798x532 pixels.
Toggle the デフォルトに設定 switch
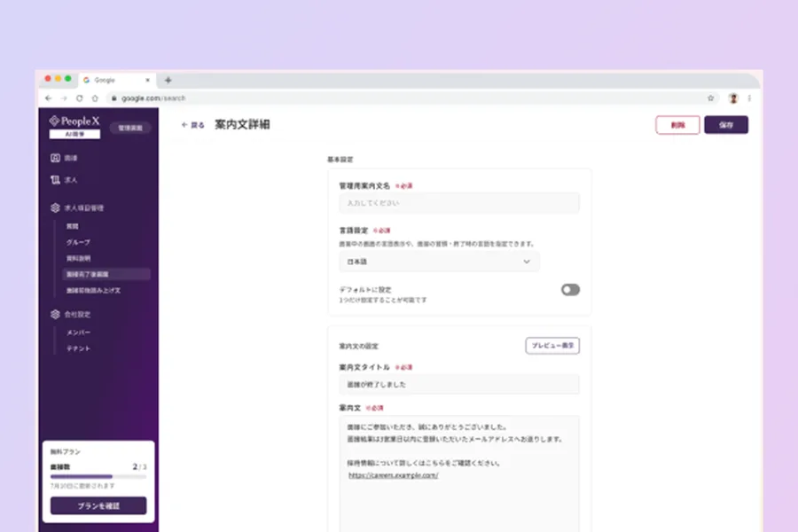click(570, 290)
